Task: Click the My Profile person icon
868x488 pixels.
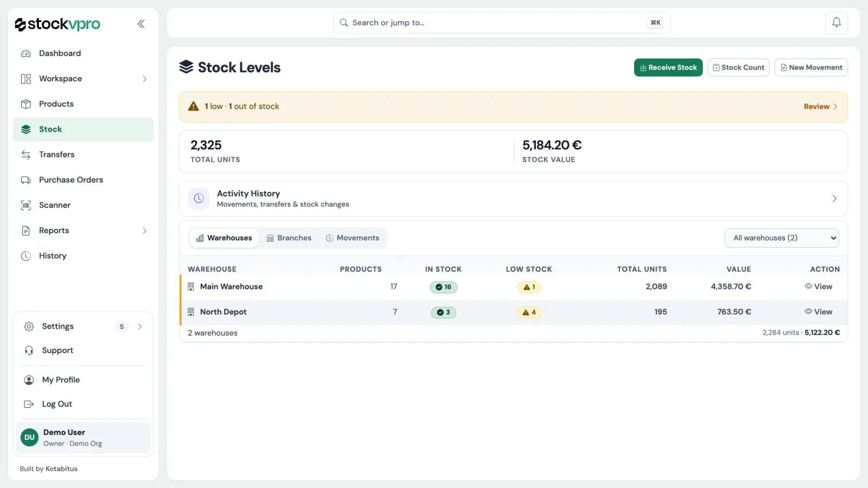Action: coord(29,380)
